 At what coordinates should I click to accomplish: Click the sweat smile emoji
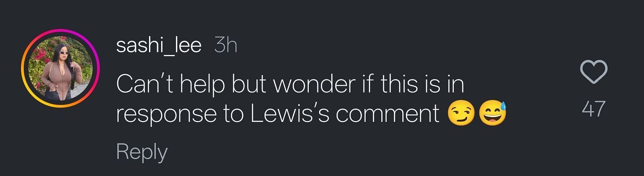[493, 114]
